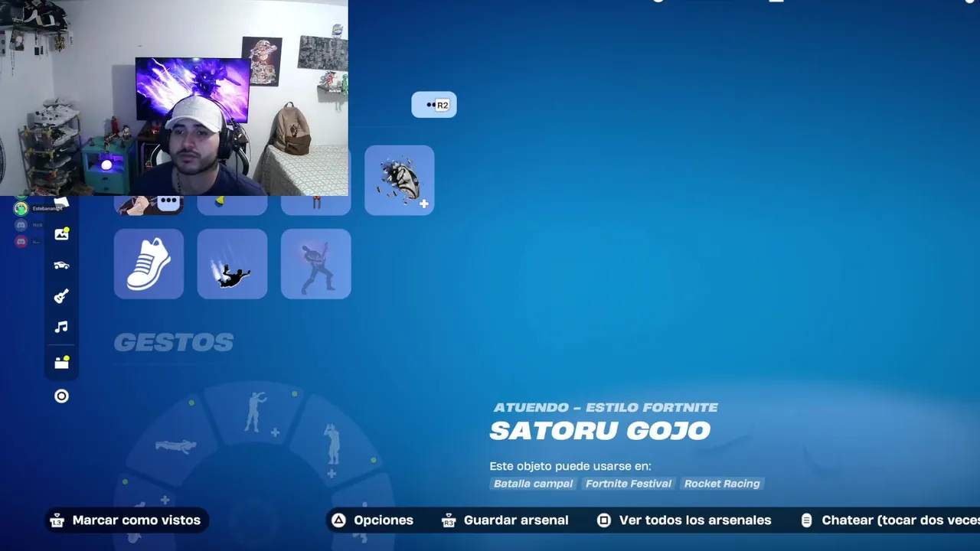
Task: Select the standing pose emote wheel slot
Action: (332, 444)
